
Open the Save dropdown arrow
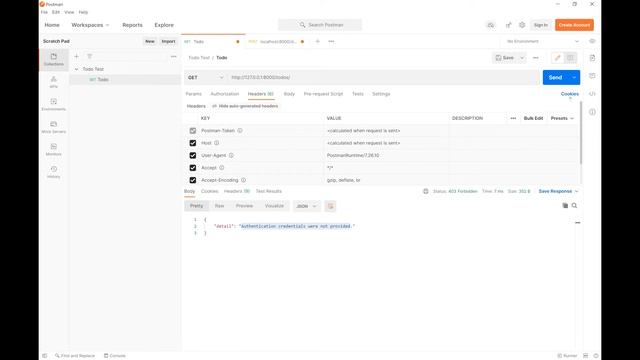tap(522, 58)
